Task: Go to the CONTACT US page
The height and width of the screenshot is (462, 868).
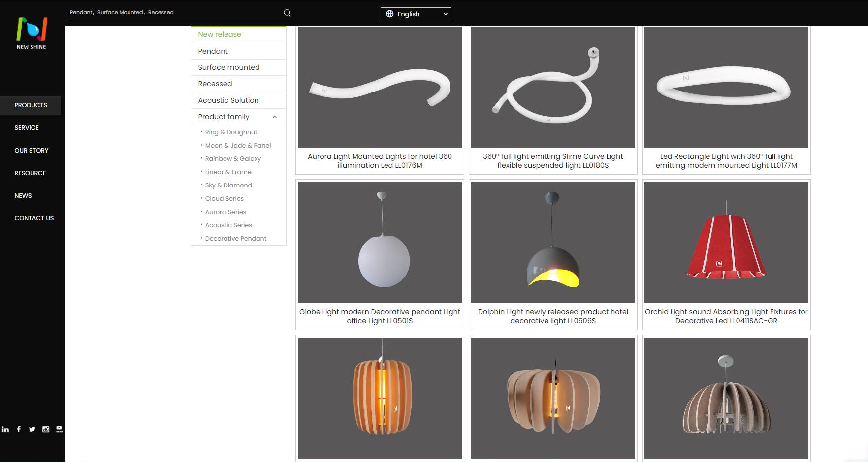Action: coord(34,218)
